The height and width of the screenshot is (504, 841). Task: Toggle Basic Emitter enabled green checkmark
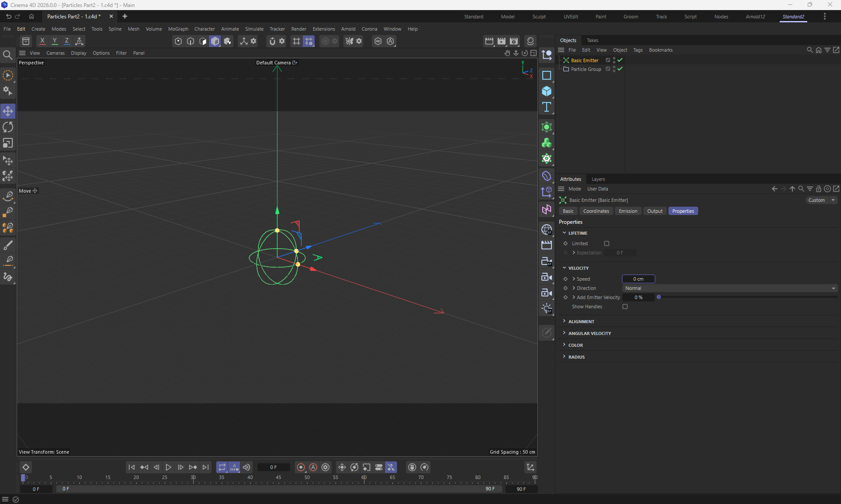click(620, 60)
